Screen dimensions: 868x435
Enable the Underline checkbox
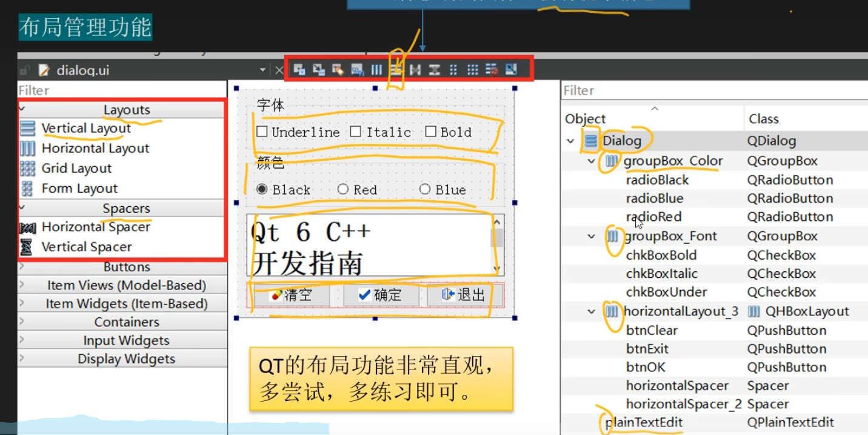pos(262,132)
